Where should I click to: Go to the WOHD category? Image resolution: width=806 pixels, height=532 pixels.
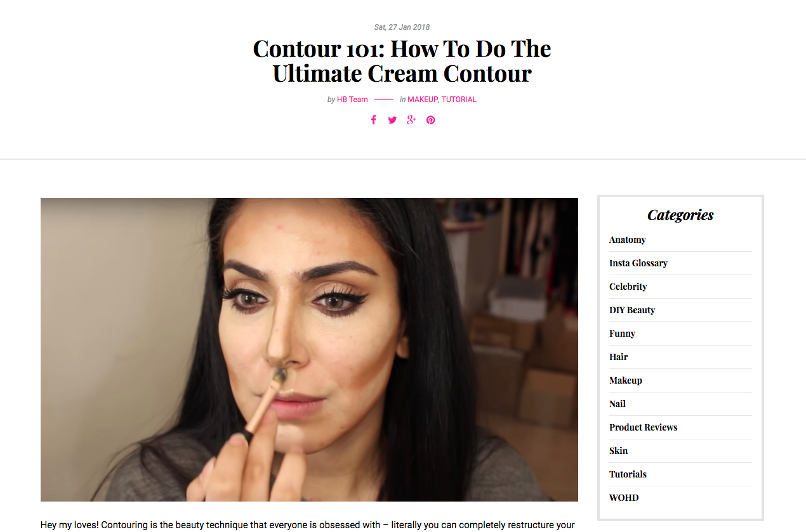[x=624, y=498]
